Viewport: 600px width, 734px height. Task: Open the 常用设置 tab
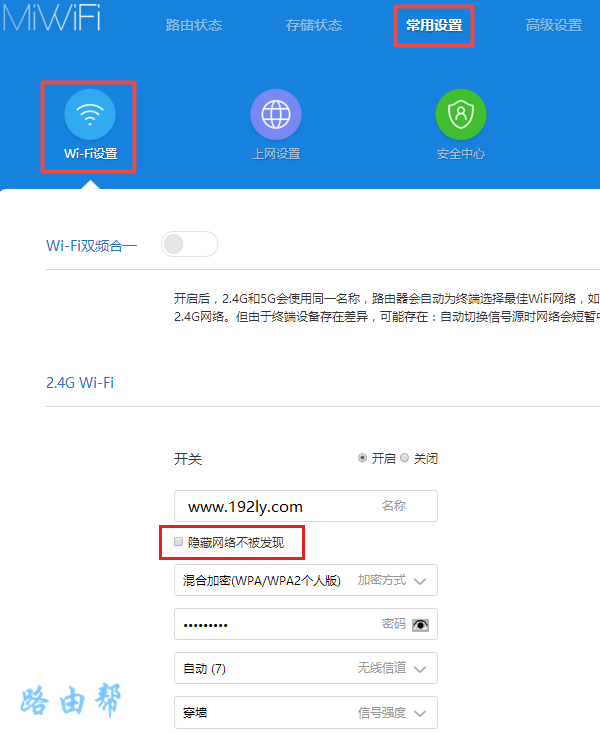[434, 26]
